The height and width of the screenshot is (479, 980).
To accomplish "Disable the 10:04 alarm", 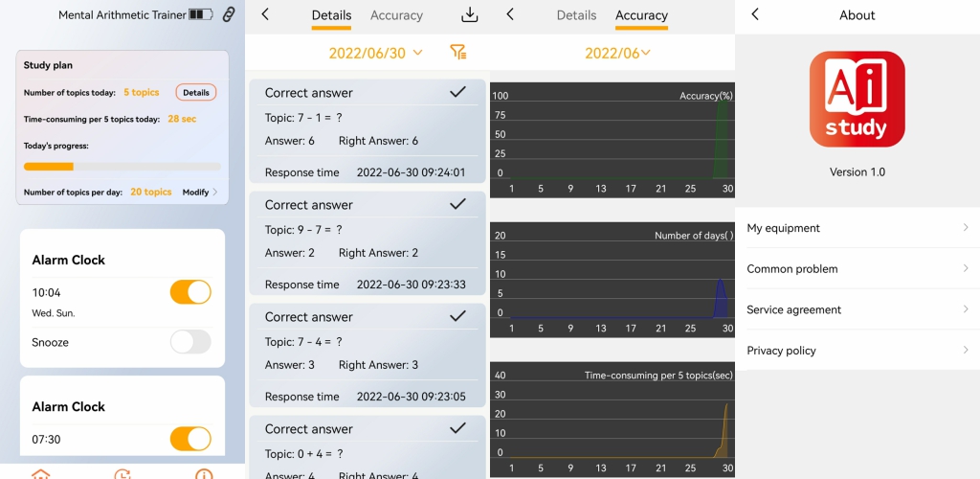I will click(x=190, y=292).
